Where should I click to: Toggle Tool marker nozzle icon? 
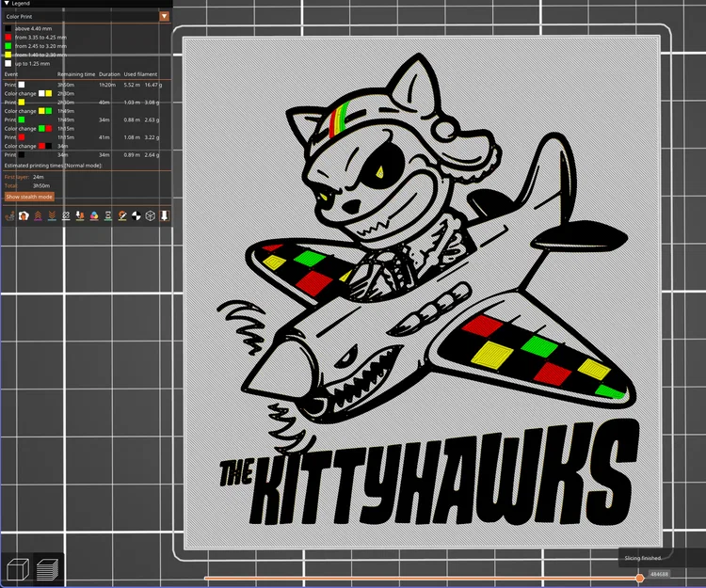(165, 216)
